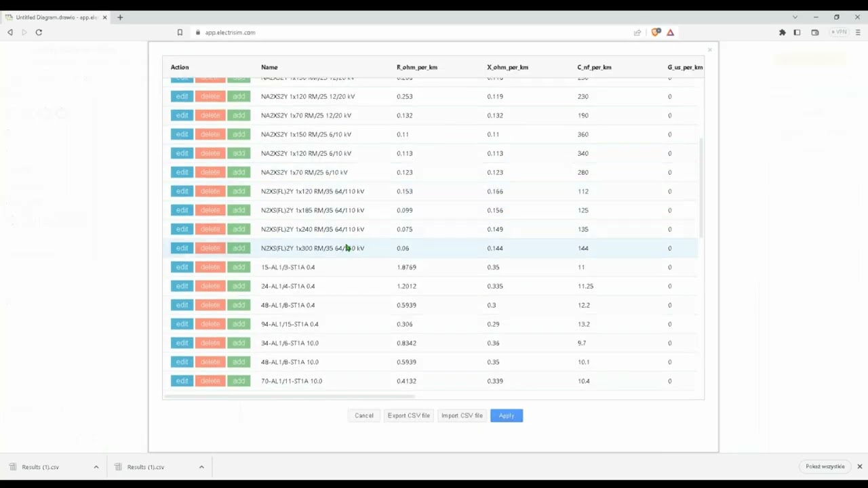Screen dimensions: 868x488
Task: Click Import CSV file button
Action: [462, 415]
